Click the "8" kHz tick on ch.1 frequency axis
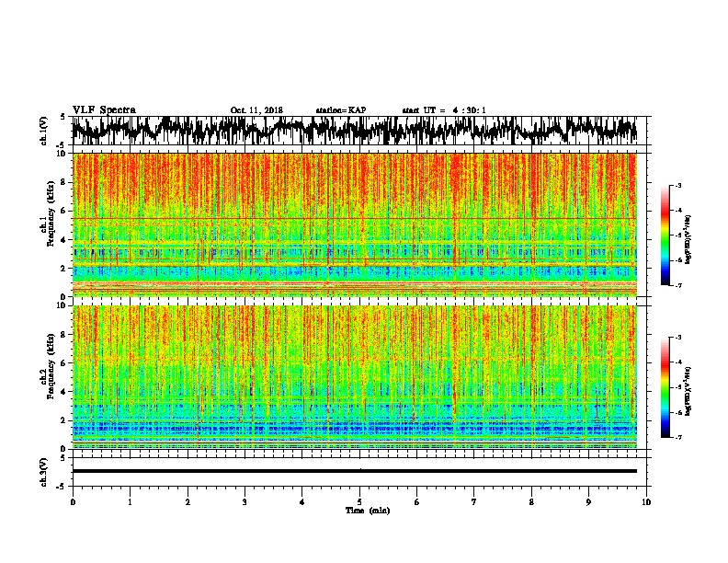728x563 pixels. 65,182
